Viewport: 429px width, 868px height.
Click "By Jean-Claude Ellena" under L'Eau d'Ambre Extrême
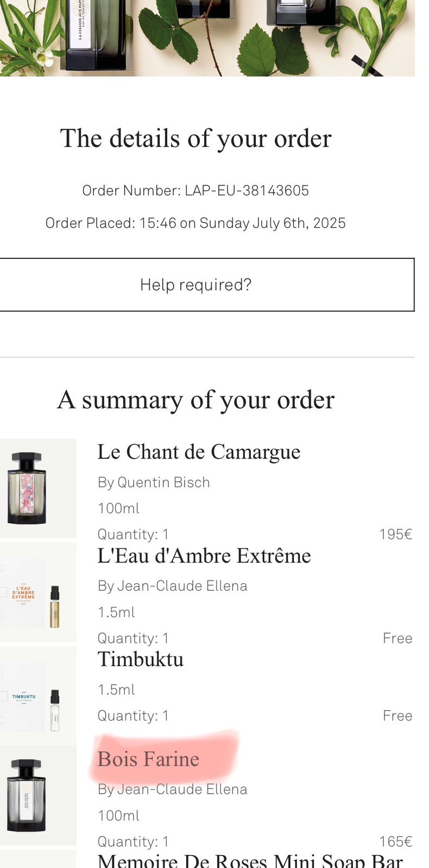pos(172,586)
